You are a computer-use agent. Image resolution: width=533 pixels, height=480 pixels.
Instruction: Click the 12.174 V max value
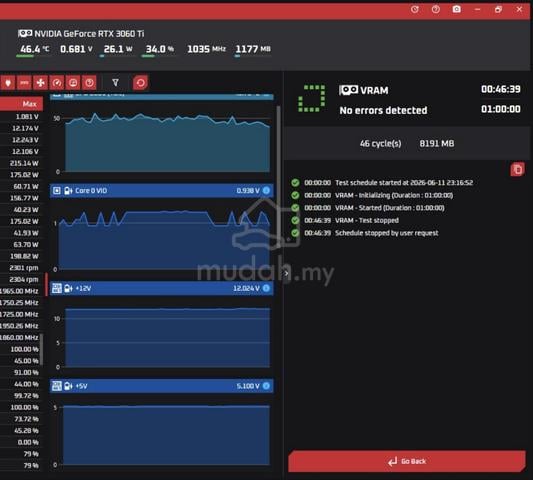pyautogui.click(x=25, y=128)
